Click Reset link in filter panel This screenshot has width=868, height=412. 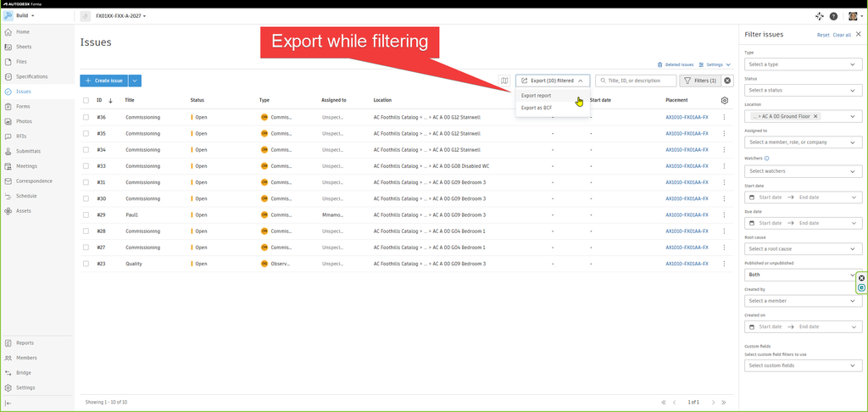pyautogui.click(x=823, y=35)
